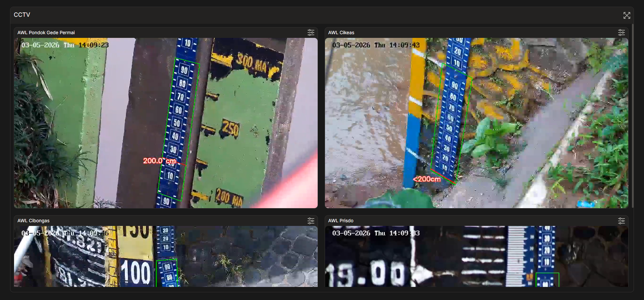Screen dimensions: 644x300
Task: Click the 14:09:23 timestamp on Pondok Gede feed
Action: point(94,45)
